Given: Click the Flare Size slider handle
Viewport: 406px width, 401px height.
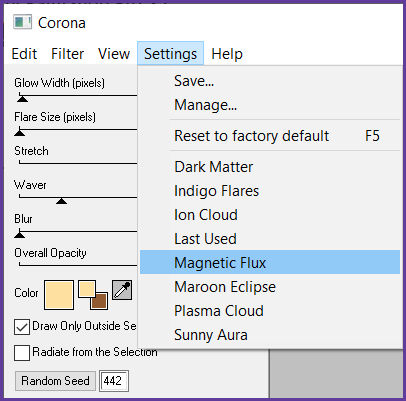Looking at the screenshot, I should (x=20, y=133).
